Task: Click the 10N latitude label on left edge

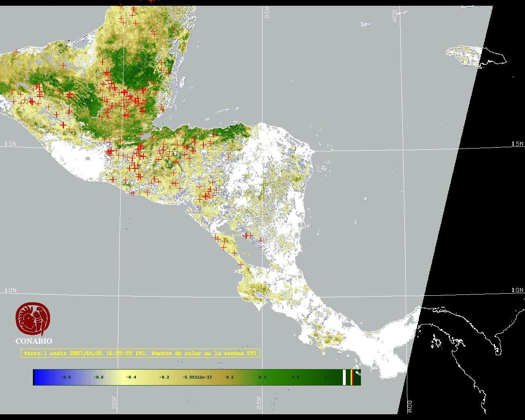Action: (x=11, y=290)
